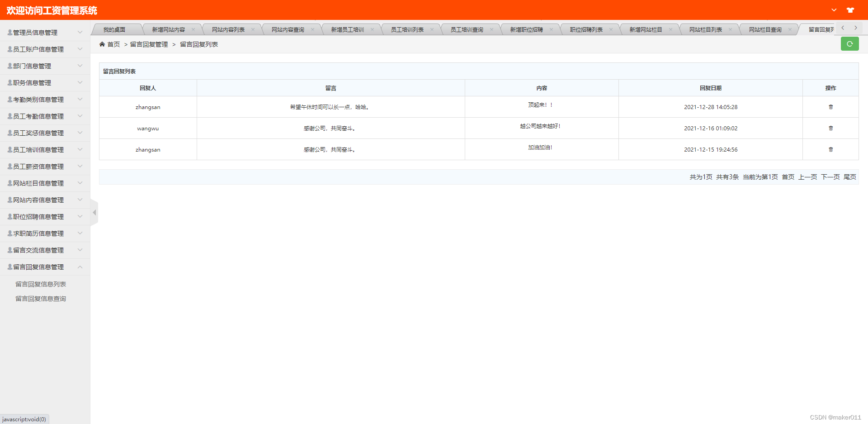868x424 pixels.
Task: Click the 回复日期 column header
Action: point(710,88)
